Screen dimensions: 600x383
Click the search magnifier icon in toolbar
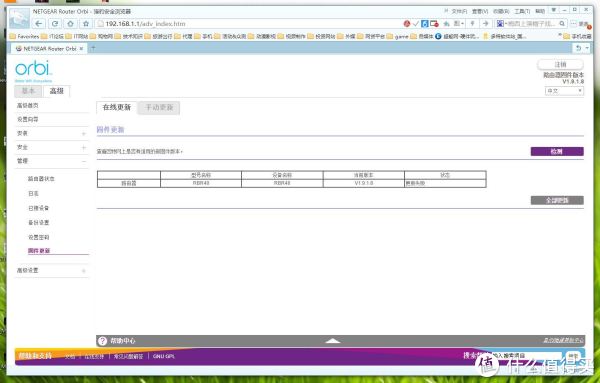[x=562, y=24]
